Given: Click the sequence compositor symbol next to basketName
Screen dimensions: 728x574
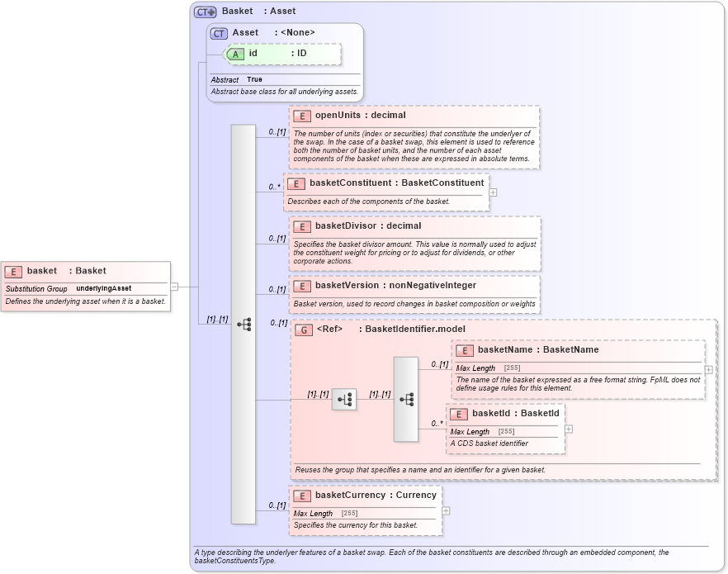Looking at the screenshot, I should (406, 400).
